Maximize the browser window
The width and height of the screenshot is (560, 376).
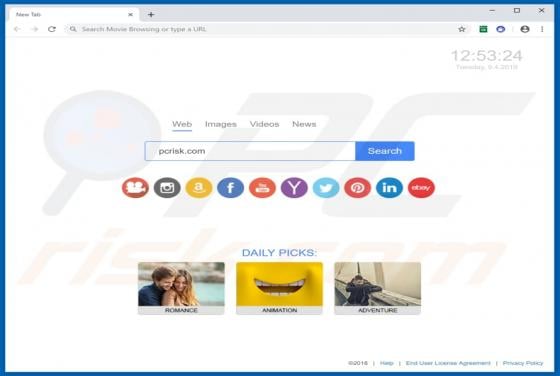[x=517, y=11]
